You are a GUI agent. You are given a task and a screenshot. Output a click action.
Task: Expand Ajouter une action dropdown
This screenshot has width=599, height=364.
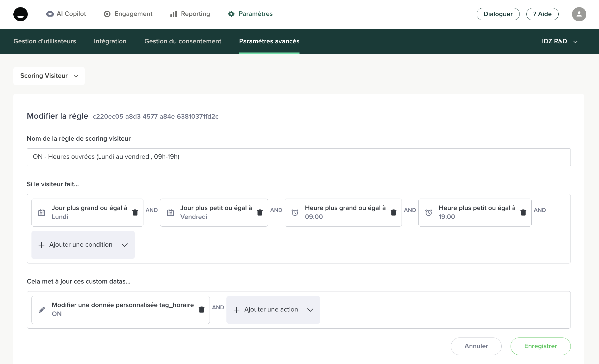pos(273,310)
